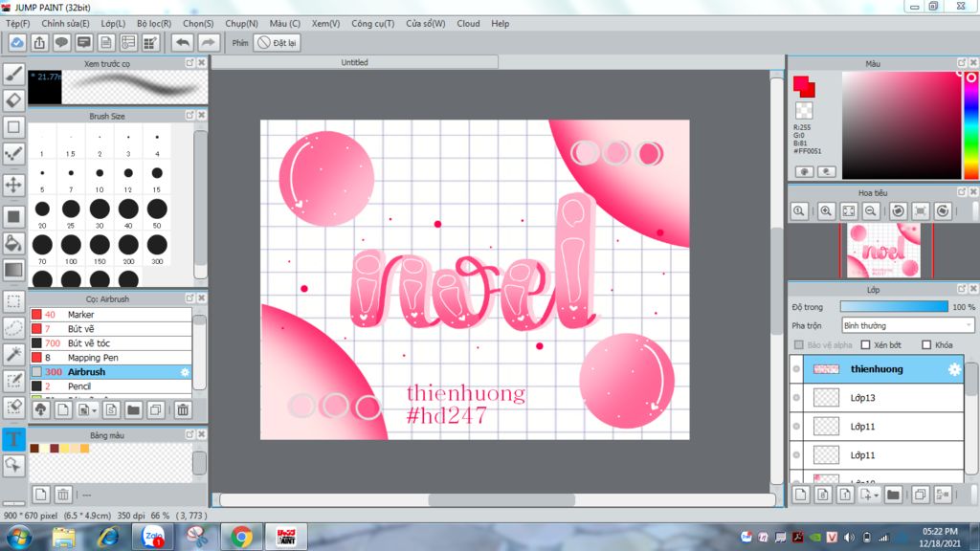Fit canvas to window in navigator
This screenshot has height=551, width=980.
[848, 211]
